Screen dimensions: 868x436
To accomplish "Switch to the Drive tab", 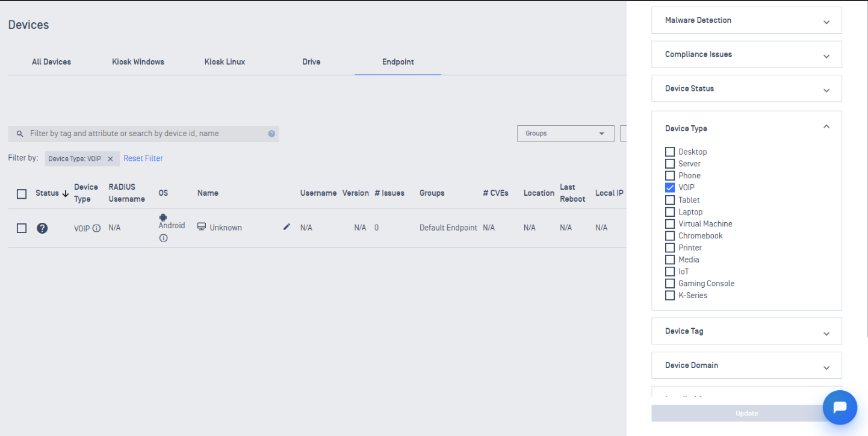I will [x=311, y=62].
